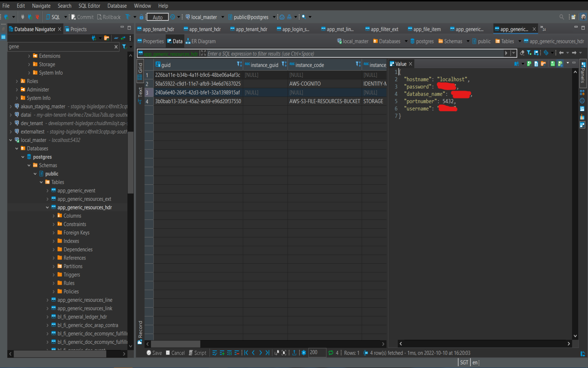The height and width of the screenshot is (368, 588).
Task: Click the new connection plug icon in navigator
Action: pyautogui.click(x=94, y=38)
